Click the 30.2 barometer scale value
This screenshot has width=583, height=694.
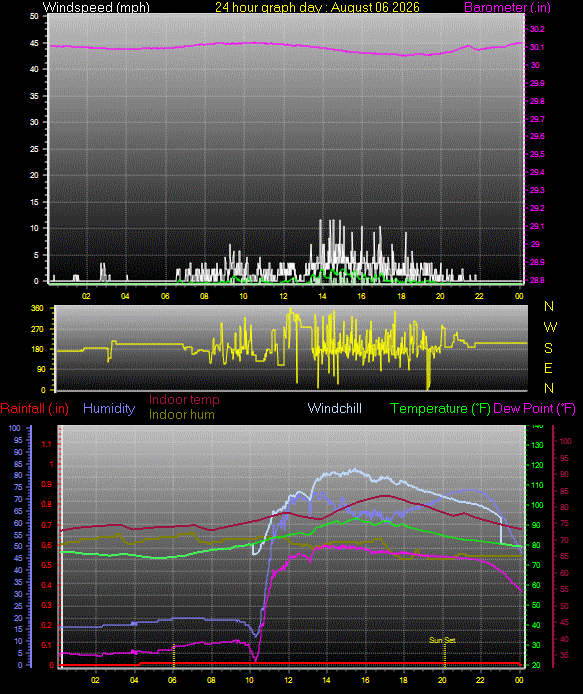pos(537,29)
